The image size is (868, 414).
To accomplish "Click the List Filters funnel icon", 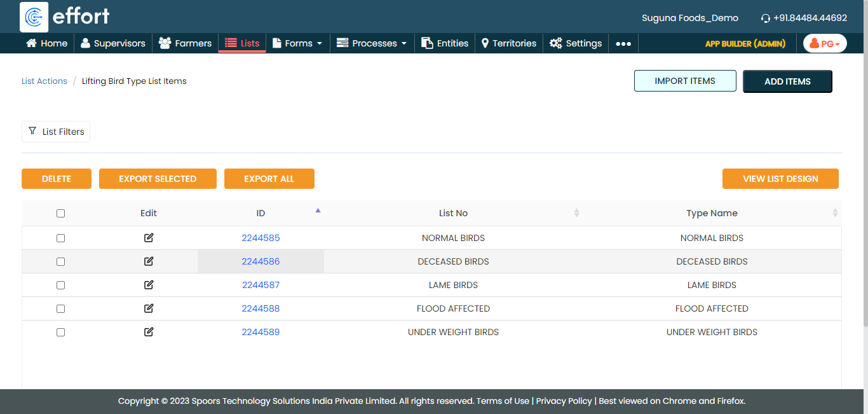I will tap(32, 131).
